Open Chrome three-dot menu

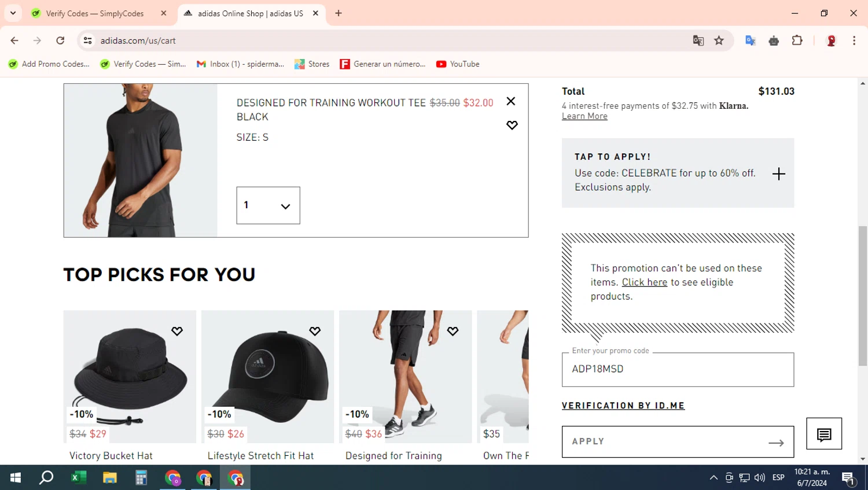pos(854,40)
